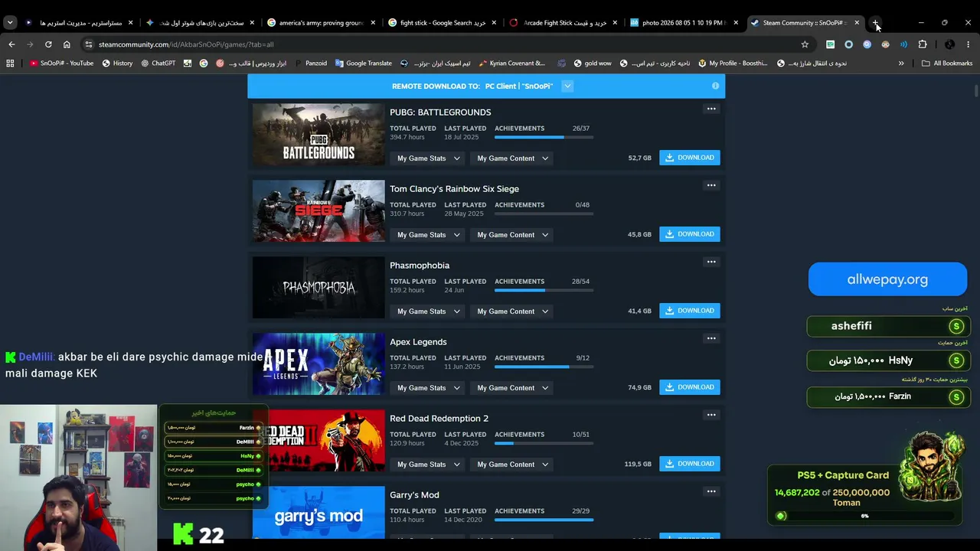Expand My Game Content for Apex Legends
Viewport: 980px width, 551px height.
click(x=512, y=388)
